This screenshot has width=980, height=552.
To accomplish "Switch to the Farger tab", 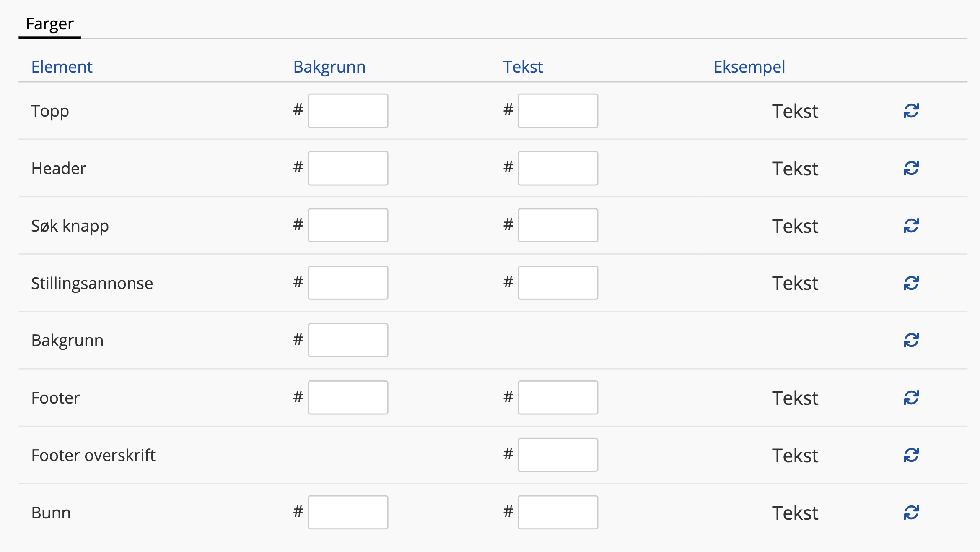I will pyautogui.click(x=49, y=24).
